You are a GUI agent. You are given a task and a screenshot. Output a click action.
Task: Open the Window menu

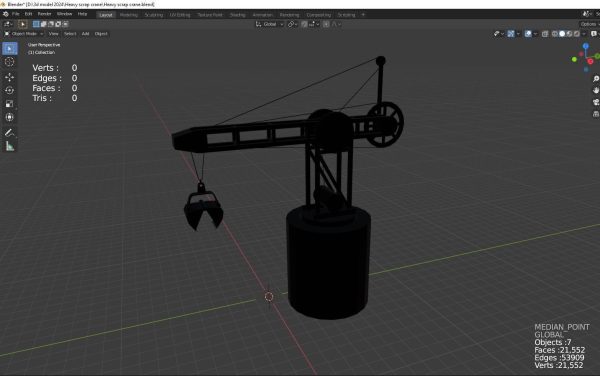click(64, 14)
